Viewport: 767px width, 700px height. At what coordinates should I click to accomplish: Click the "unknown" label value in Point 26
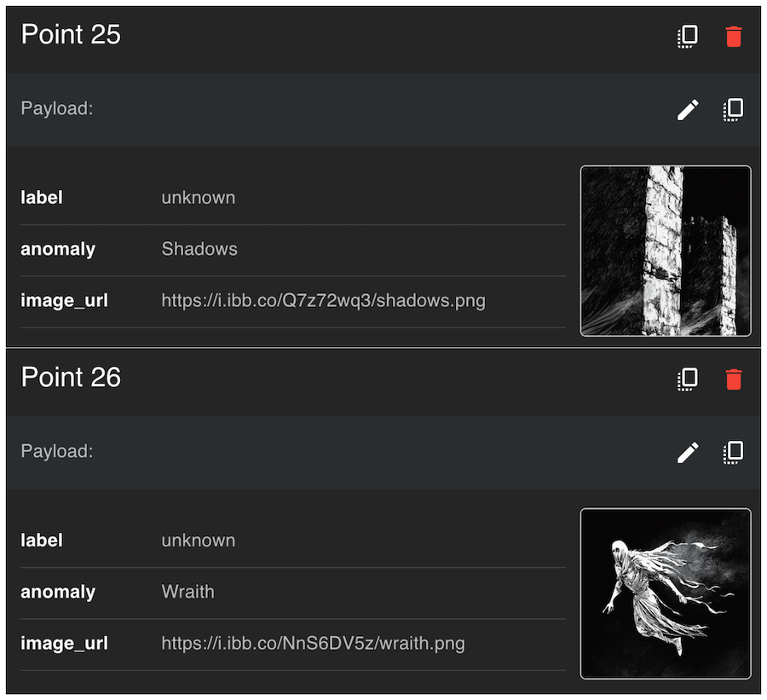point(198,541)
